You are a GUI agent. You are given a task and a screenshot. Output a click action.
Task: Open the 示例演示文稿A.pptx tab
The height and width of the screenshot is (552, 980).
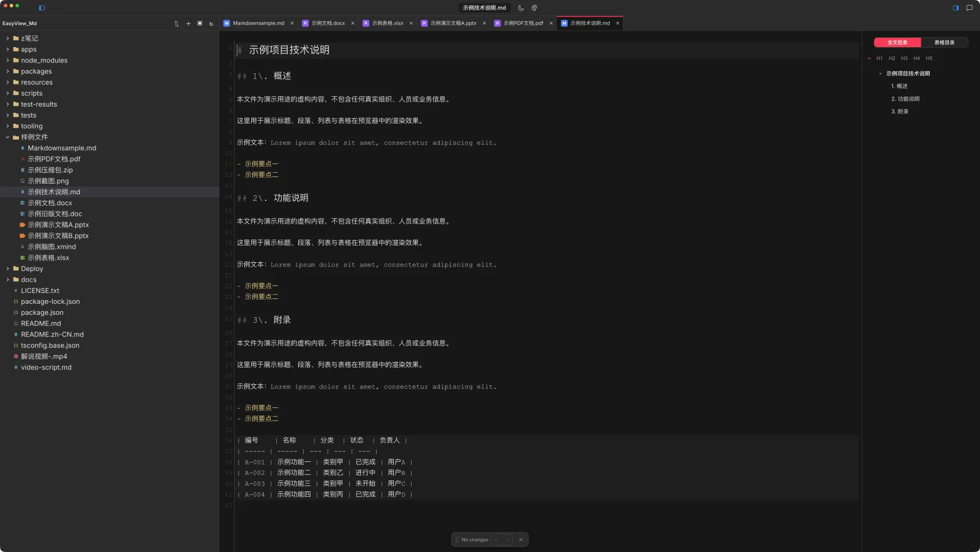click(453, 23)
